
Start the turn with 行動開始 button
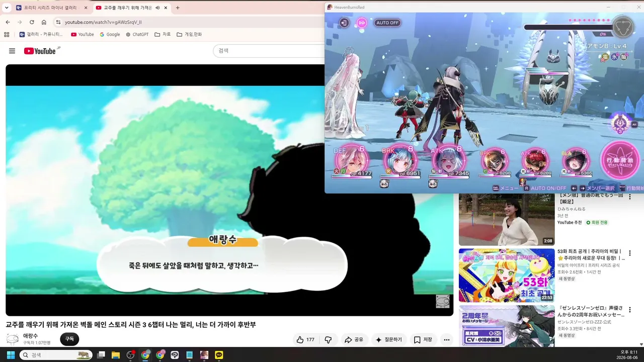click(620, 160)
